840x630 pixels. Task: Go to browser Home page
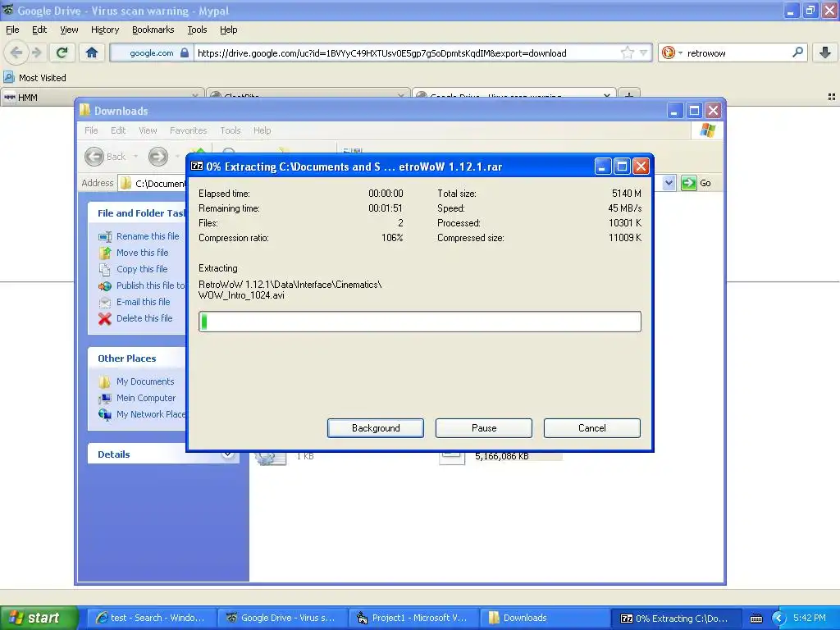click(x=92, y=52)
